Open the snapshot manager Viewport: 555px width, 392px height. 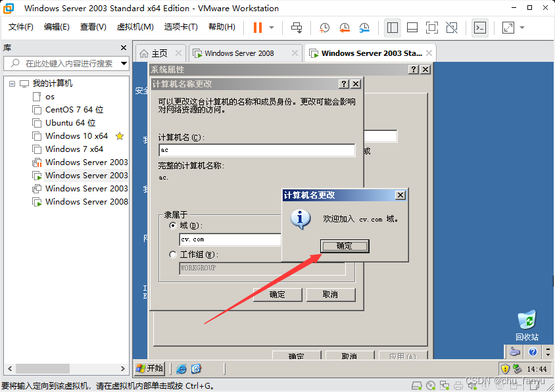click(x=364, y=27)
